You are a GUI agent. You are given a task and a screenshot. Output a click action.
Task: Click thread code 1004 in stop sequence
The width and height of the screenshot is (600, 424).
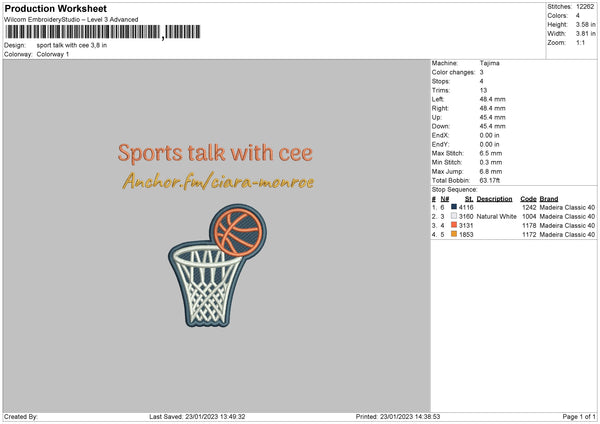click(x=529, y=217)
